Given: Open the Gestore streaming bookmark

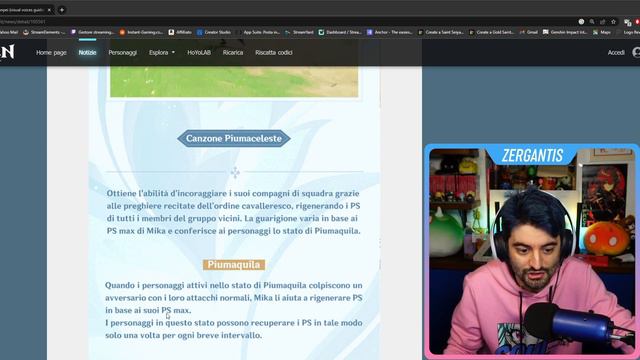Looking at the screenshot, I should [x=92, y=32].
